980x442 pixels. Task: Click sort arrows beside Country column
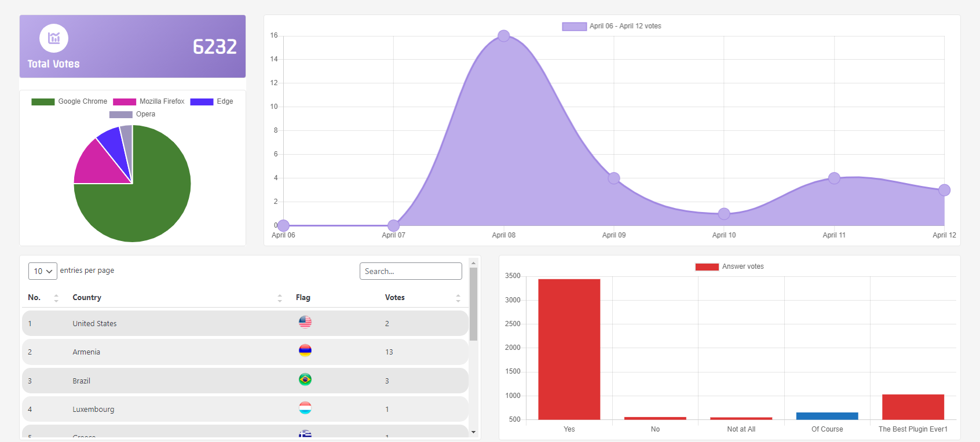(280, 298)
